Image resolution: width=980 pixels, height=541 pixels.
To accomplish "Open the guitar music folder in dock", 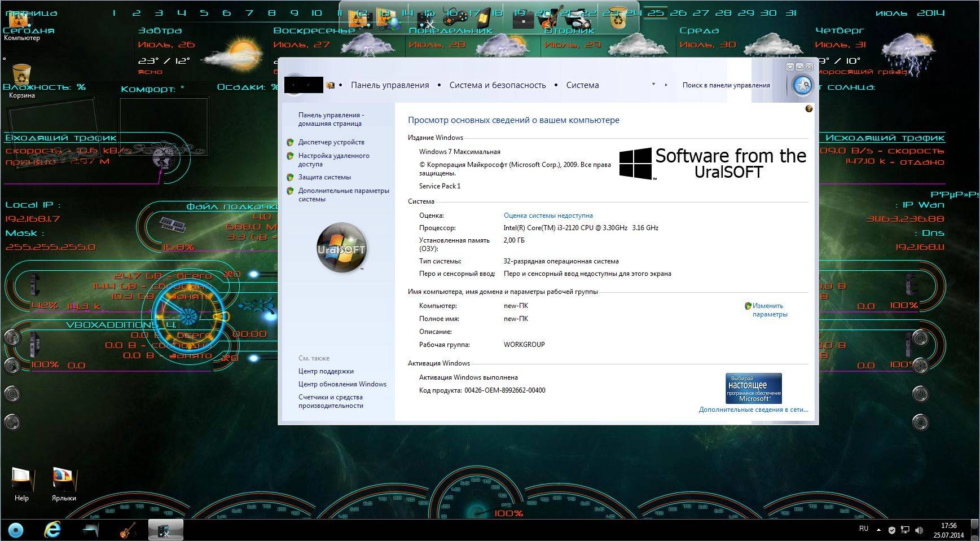I will pos(550,18).
